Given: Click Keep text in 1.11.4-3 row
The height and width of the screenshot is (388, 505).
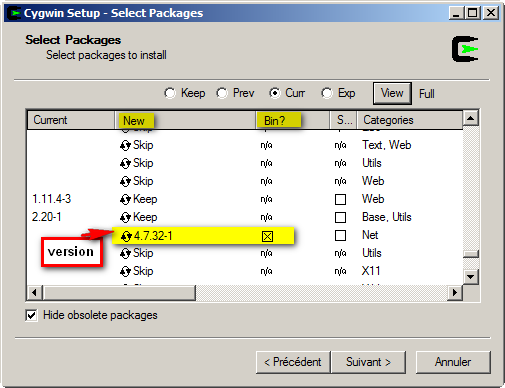Looking at the screenshot, I should (x=145, y=199).
